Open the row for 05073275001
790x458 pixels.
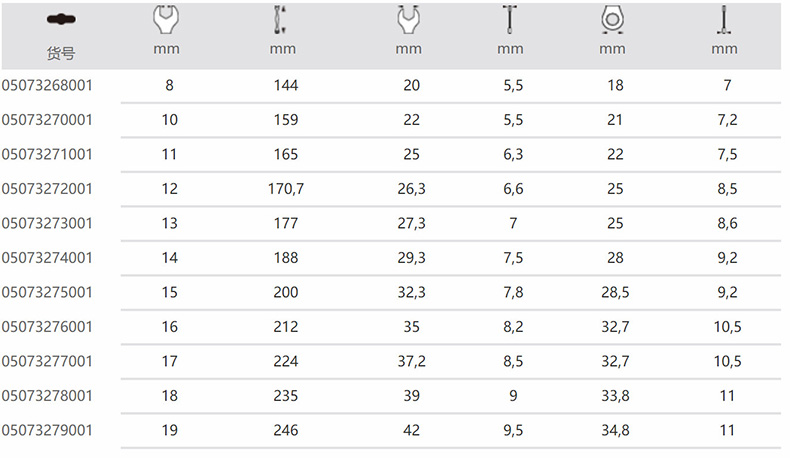[x=47, y=292]
